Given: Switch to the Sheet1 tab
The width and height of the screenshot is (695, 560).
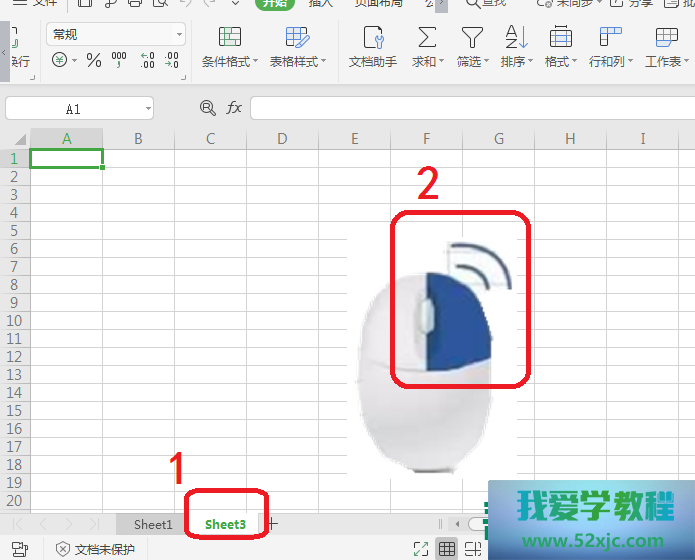Looking at the screenshot, I should pyautogui.click(x=153, y=524).
